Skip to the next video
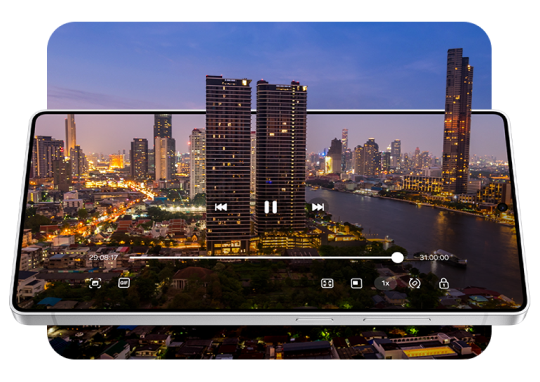Image resolution: width=540 pixels, height=382 pixels. 318,207
